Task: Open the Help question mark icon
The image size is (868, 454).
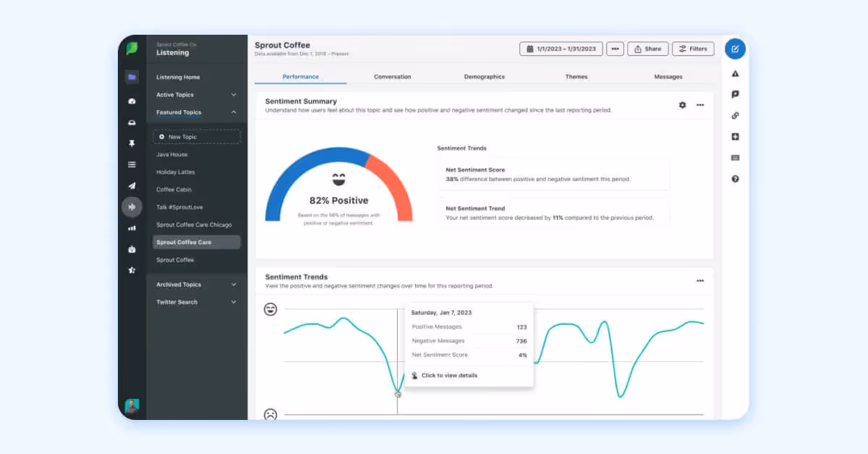Action: [x=735, y=177]
